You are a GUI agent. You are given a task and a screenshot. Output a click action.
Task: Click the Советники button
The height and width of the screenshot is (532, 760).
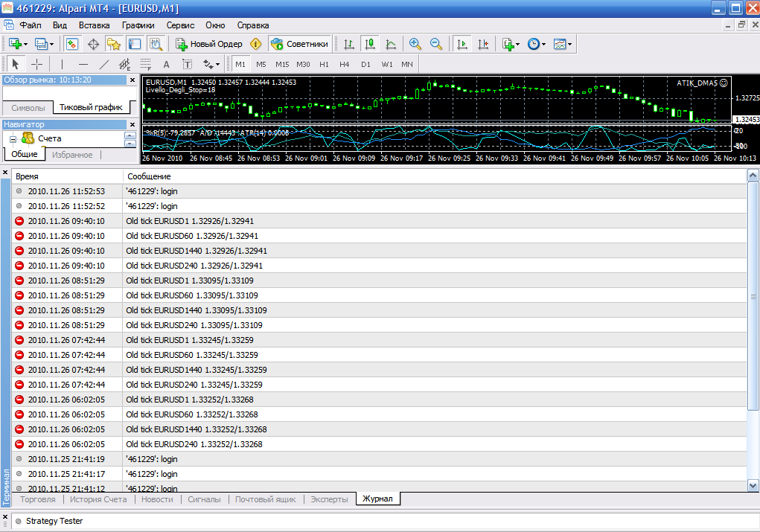click(x=299, y=44)
